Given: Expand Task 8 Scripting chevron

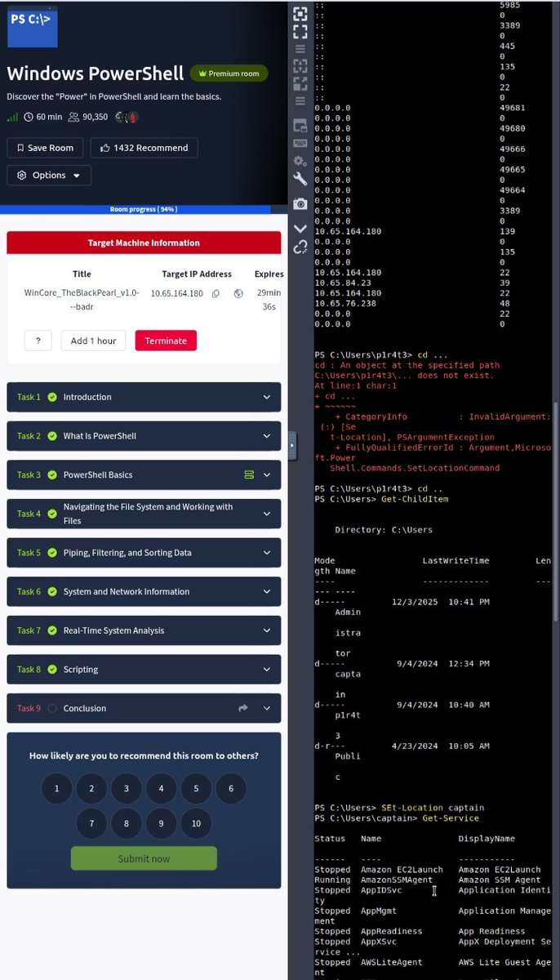Looking at the screenshot, I should (266, 670).
